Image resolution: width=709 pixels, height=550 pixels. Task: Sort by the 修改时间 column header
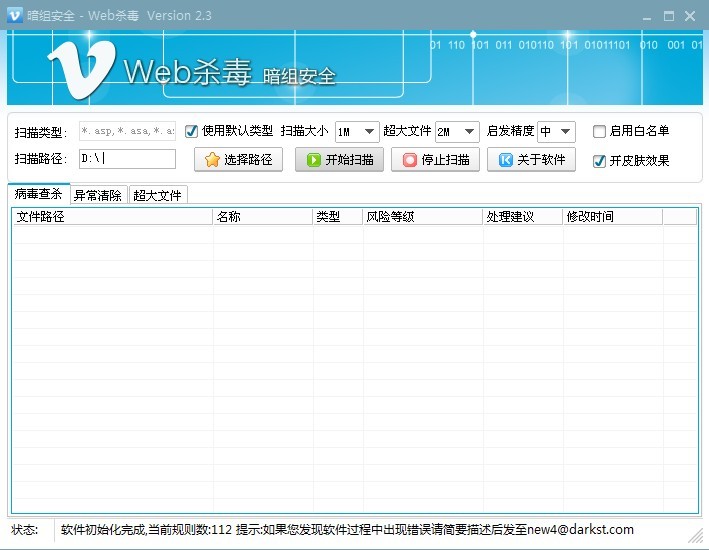[613, 217]
